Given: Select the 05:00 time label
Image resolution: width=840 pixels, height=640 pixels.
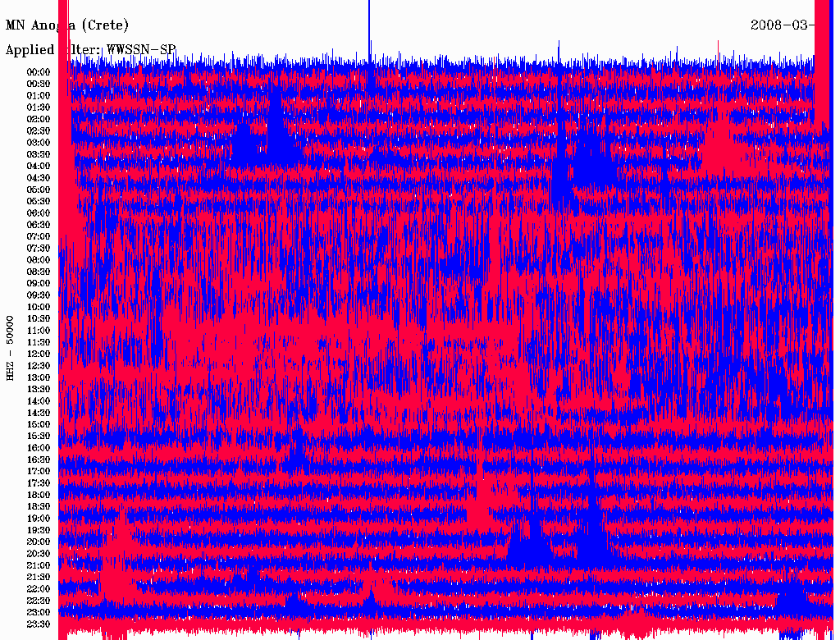Looking at the screenshot, I should click(39, 190).
